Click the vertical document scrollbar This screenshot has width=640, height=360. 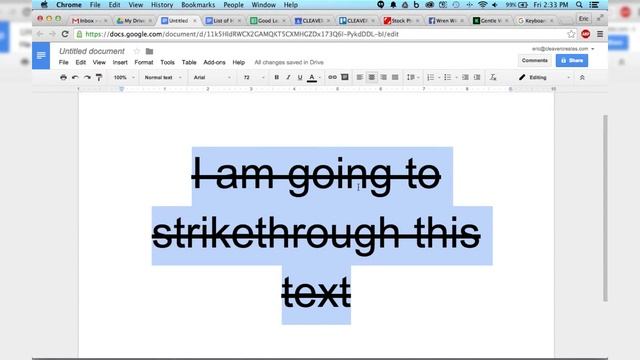(x=605, y=208)
